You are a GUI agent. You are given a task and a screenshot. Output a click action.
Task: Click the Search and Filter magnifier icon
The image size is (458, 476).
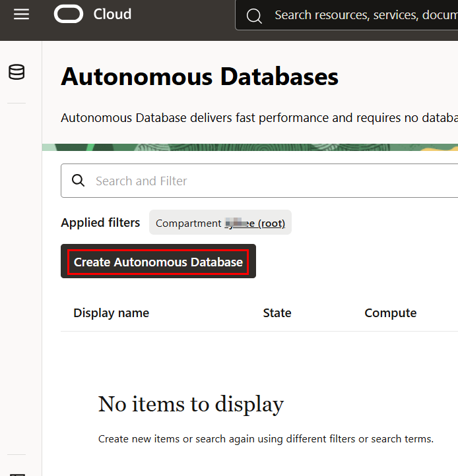78,181
